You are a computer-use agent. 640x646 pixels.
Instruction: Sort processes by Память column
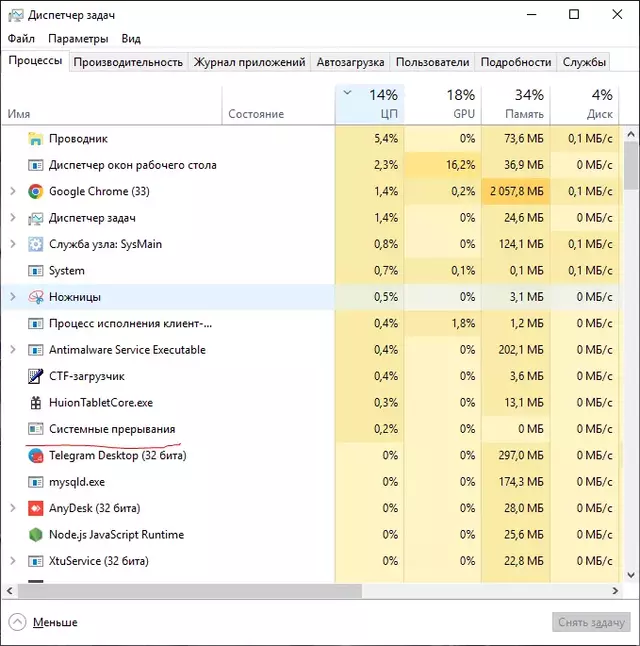coord(514,104)
